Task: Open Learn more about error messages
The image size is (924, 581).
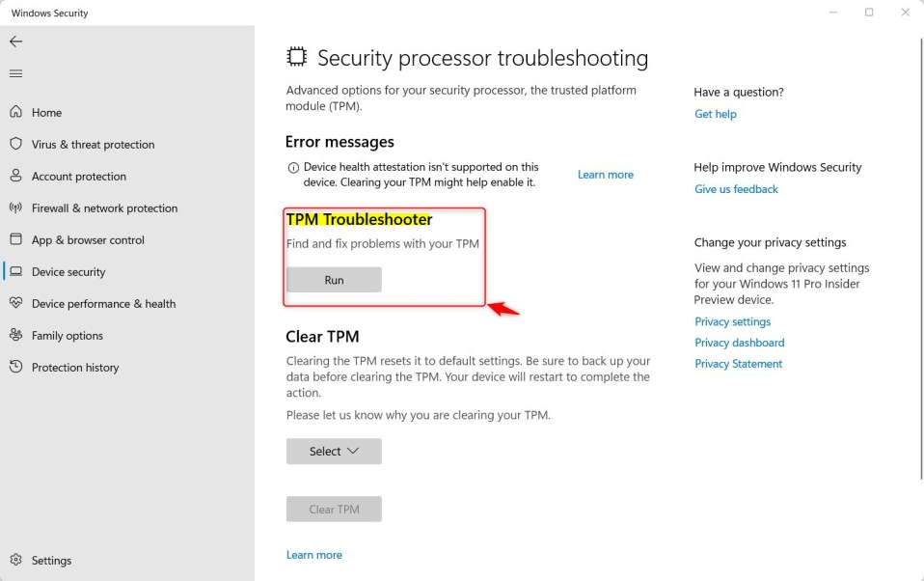Action: (x=606, y=174)
